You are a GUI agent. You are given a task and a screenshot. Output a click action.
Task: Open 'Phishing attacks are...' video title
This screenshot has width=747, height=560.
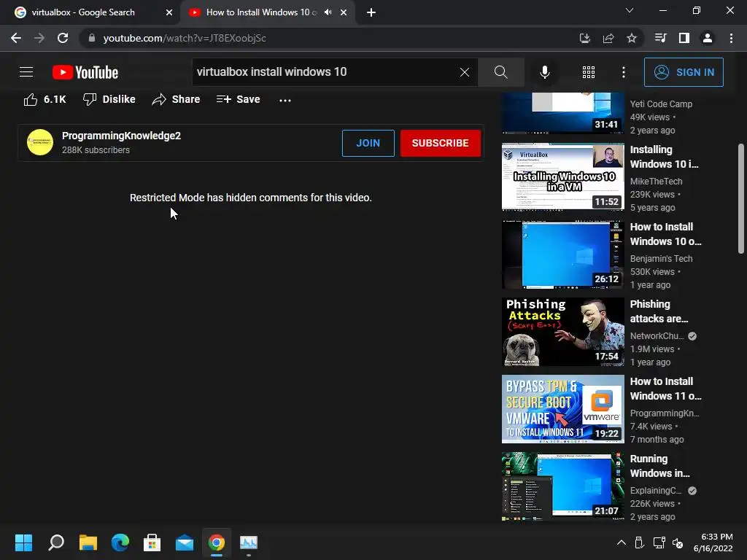[x=659, y=311]
